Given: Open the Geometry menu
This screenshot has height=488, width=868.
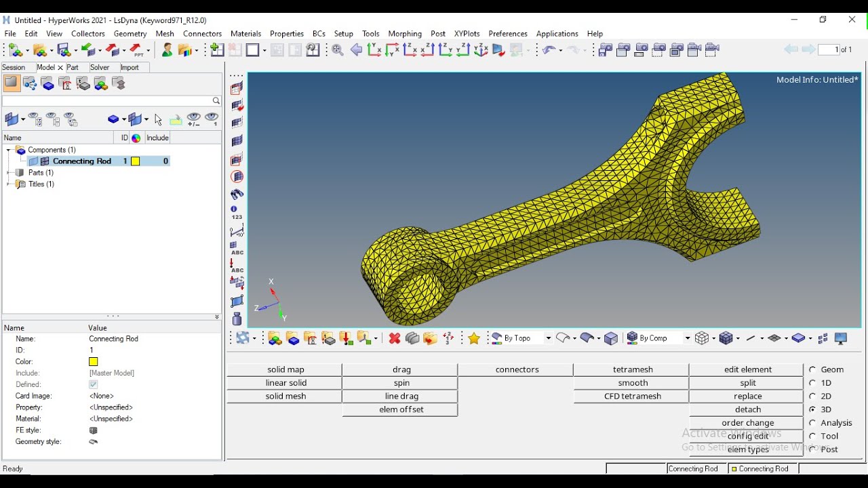Looking at the screenshot, I should [130, 33].
